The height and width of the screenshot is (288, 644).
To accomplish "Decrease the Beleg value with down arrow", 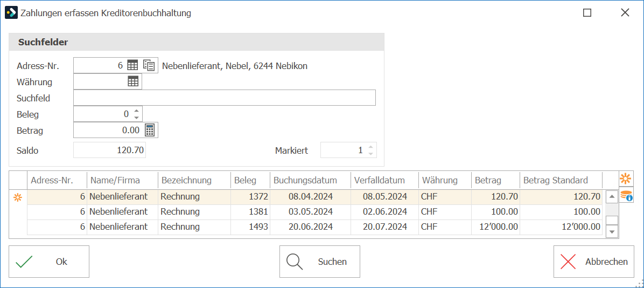I will click(x=137, y=118).
